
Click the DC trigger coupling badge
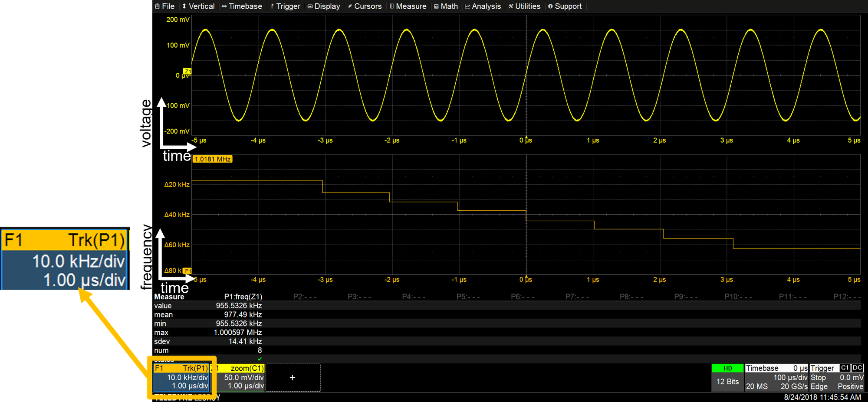[858, 368]
